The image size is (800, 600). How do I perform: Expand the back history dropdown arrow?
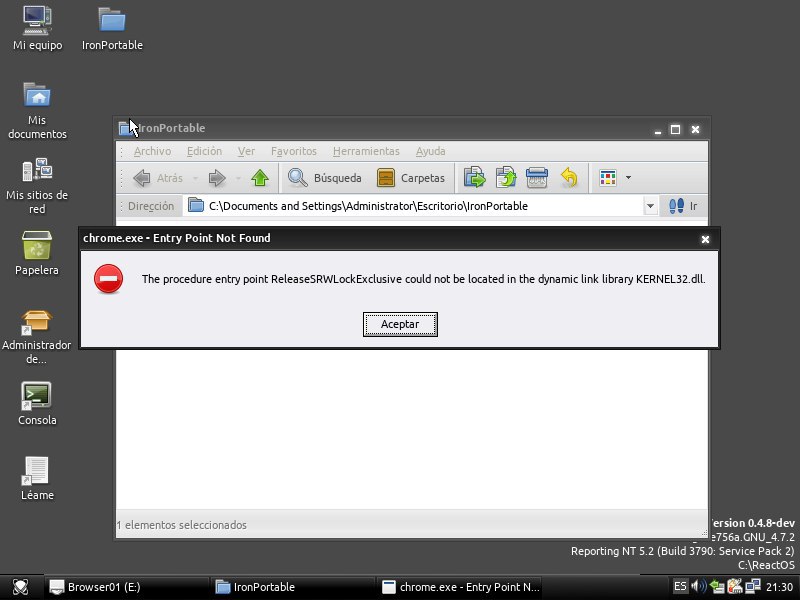point(195,179)
